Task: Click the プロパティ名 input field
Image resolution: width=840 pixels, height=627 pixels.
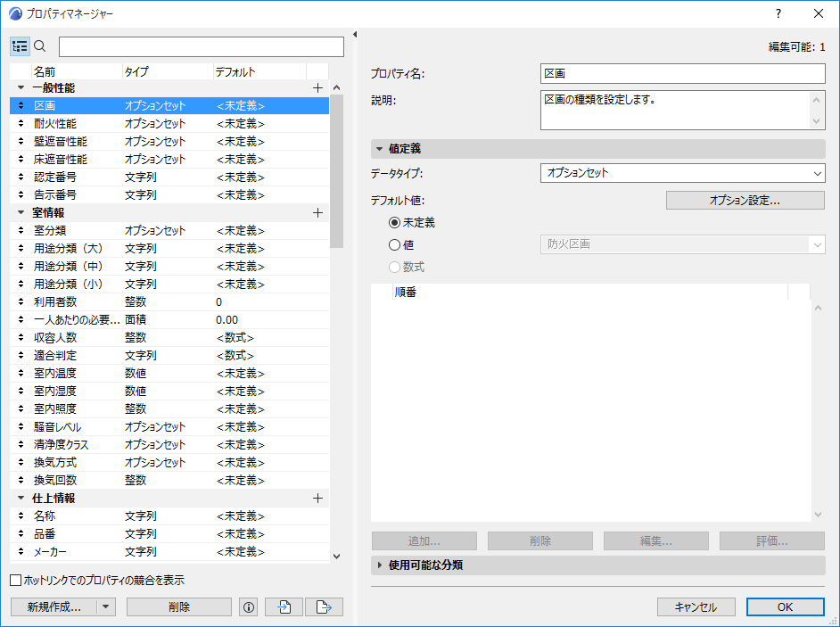Action: [682, 73]
